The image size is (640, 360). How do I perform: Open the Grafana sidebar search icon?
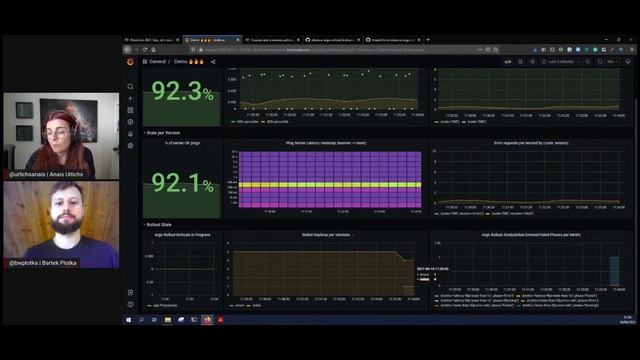click(x=130, y=87)
